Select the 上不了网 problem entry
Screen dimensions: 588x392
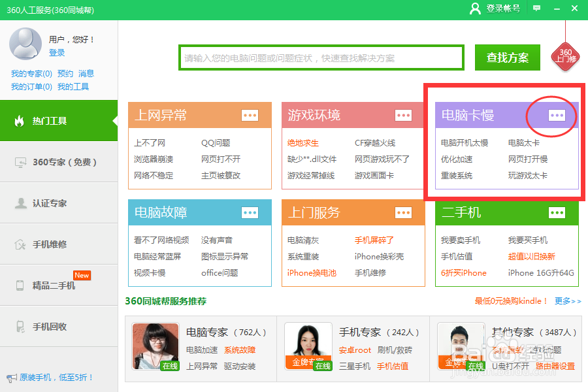(x=150, y=143)
